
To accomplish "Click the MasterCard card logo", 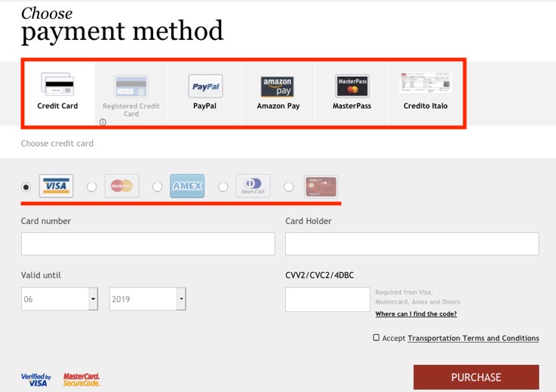I will (x=122, y=185).
